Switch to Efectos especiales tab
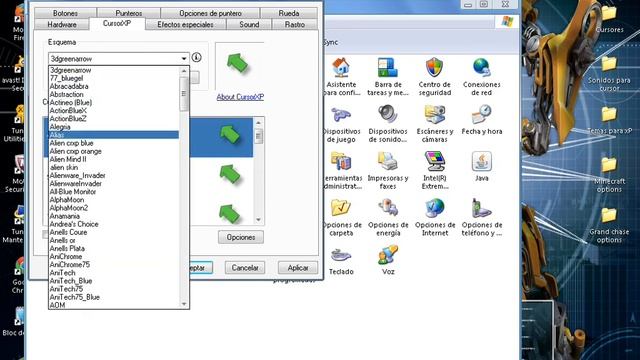Viewport: 640px width, 360px height. click(x=185, y=24)
